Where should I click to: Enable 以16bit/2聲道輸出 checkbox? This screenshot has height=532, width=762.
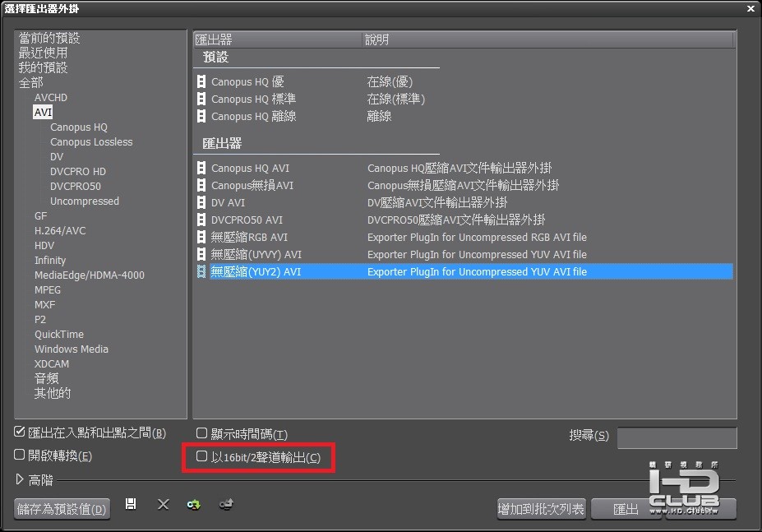[x=201, y=456]
